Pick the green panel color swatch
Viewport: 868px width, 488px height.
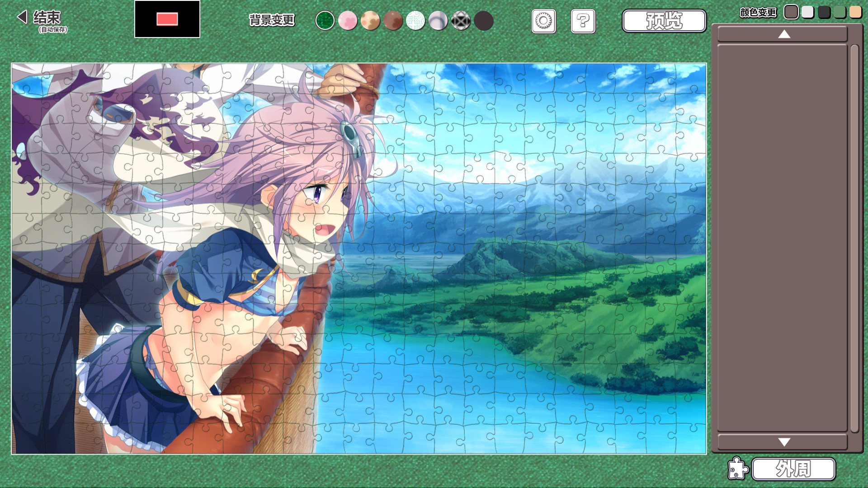pos(840,12)
